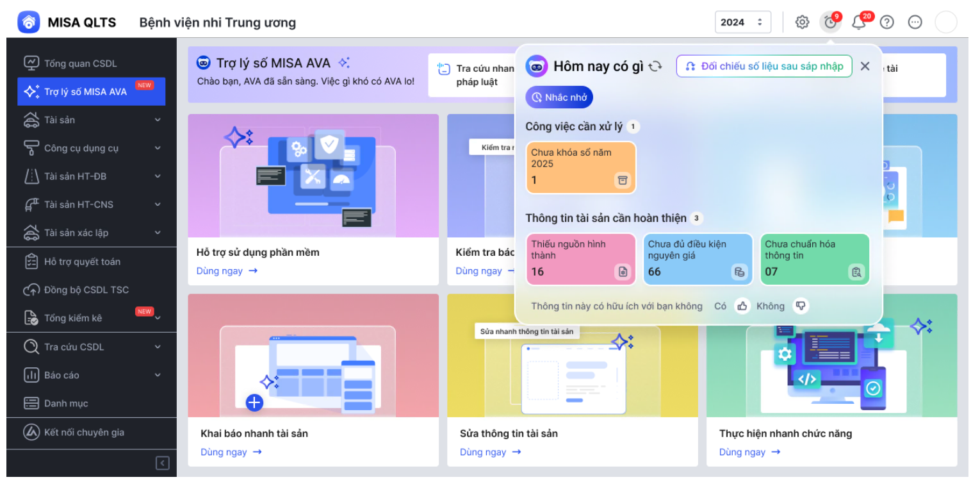The image size is (980, 491).
Task: Click the thumbs up icon next to Có
Action: 742,306
